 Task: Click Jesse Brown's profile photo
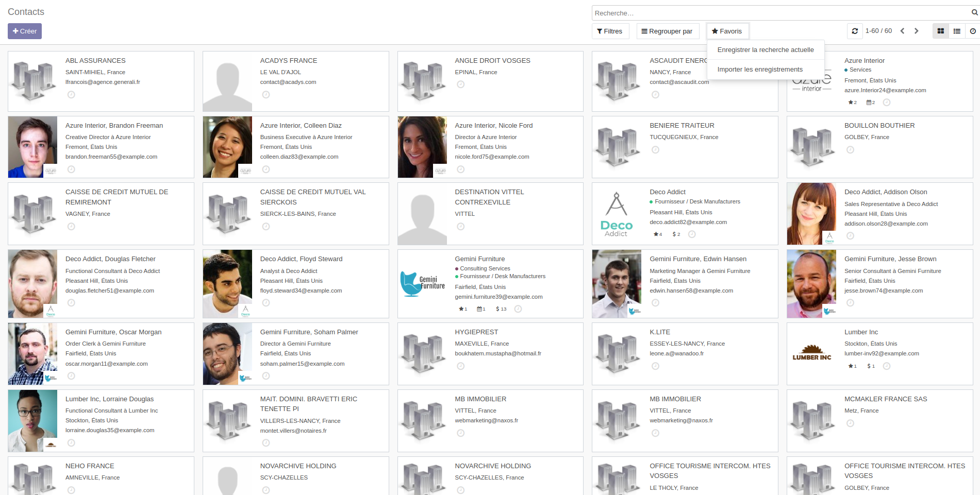(811, 284)
